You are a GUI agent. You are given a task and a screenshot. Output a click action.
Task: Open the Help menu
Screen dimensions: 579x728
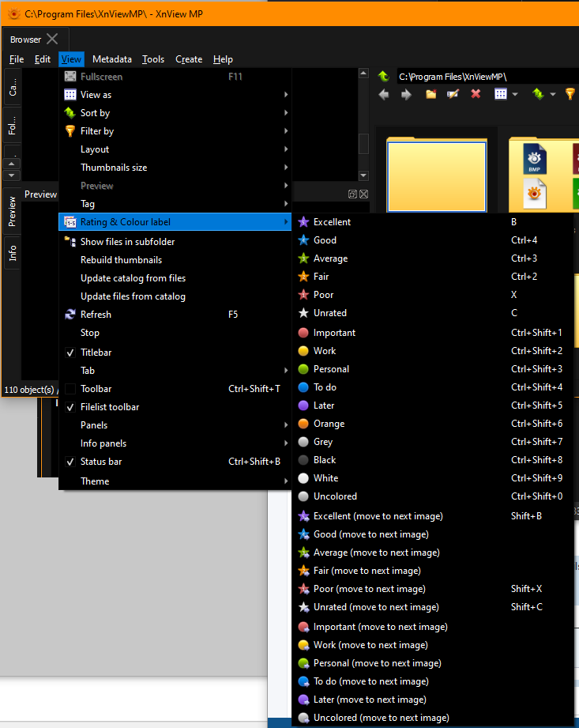223,59
